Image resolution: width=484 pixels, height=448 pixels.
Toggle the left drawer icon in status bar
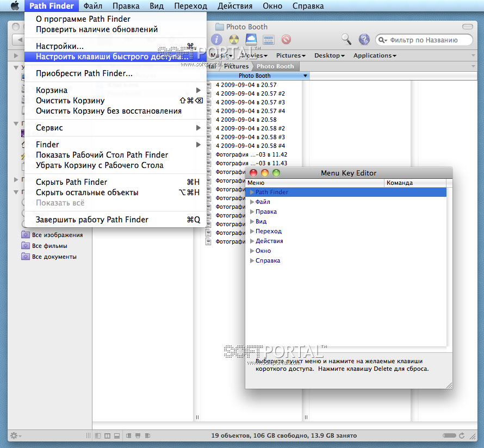pos(129,435)
